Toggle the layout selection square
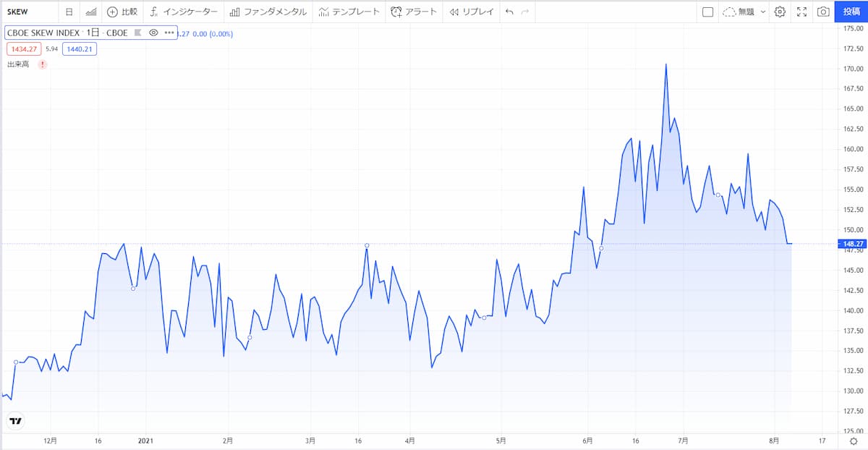Screen dimensions: 868x450 pos(707,12)
